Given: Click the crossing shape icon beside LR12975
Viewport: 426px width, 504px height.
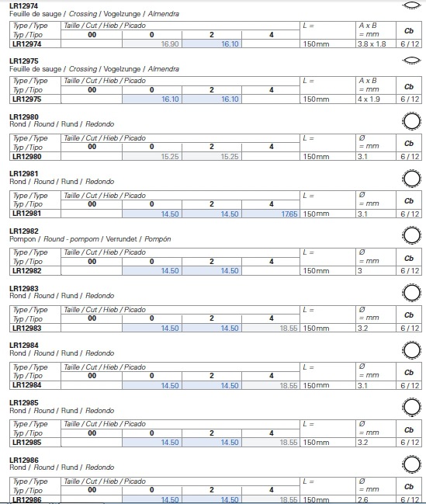Looking at the screenshot, I should 411,60.
